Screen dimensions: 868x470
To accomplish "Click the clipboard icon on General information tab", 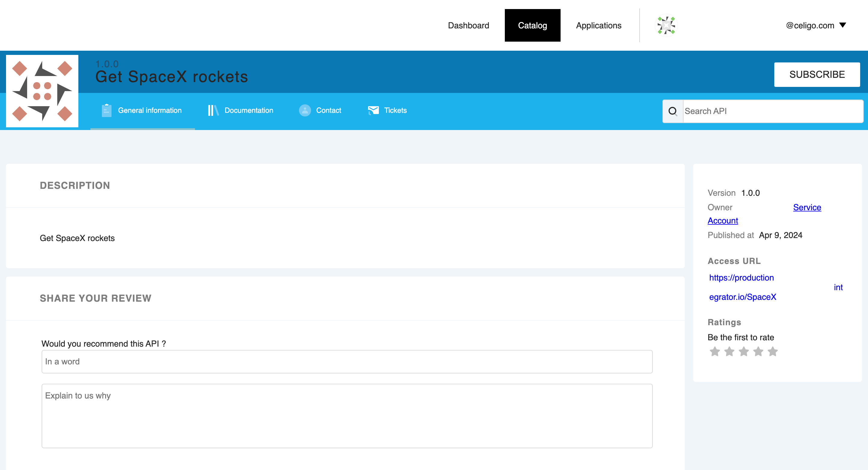I will pyautogui.click(x=106, y=110).
